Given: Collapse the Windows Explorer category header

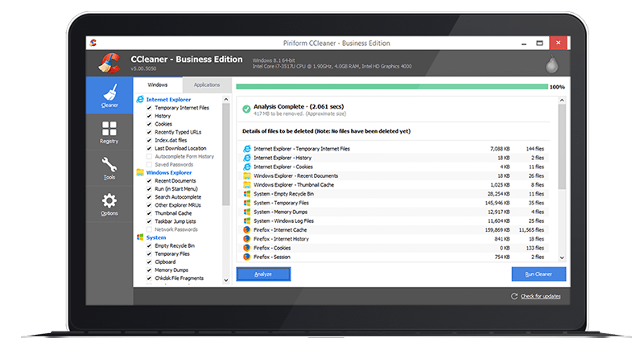Looking at the screenshot, I should [168, 172].
